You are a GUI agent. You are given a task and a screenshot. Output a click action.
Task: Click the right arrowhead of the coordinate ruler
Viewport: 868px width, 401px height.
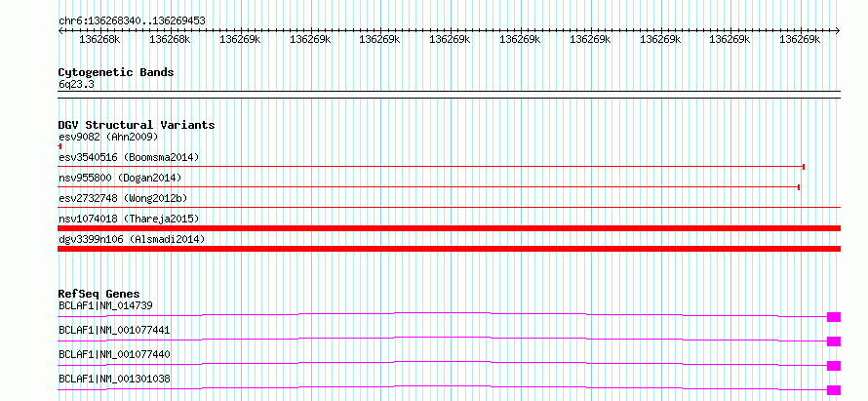[x=838, y=31]
